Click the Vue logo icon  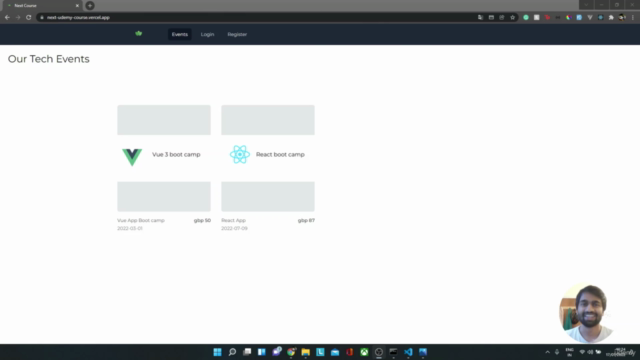point(132,157)
